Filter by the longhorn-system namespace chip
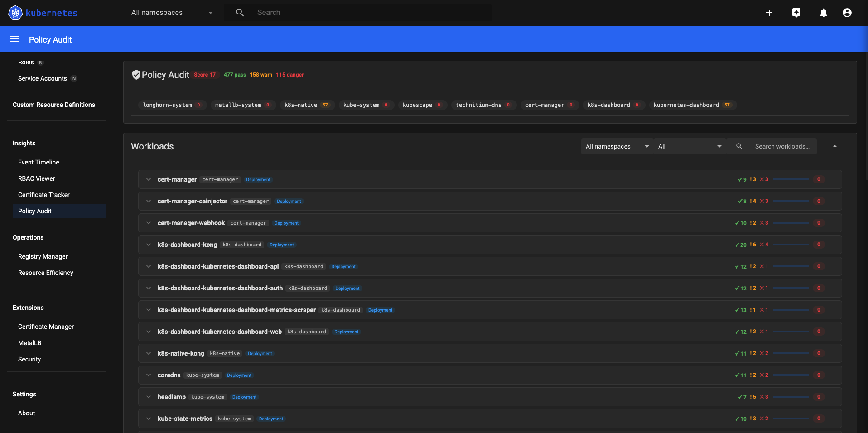868x433 pixels. click(x=172, y=105)
